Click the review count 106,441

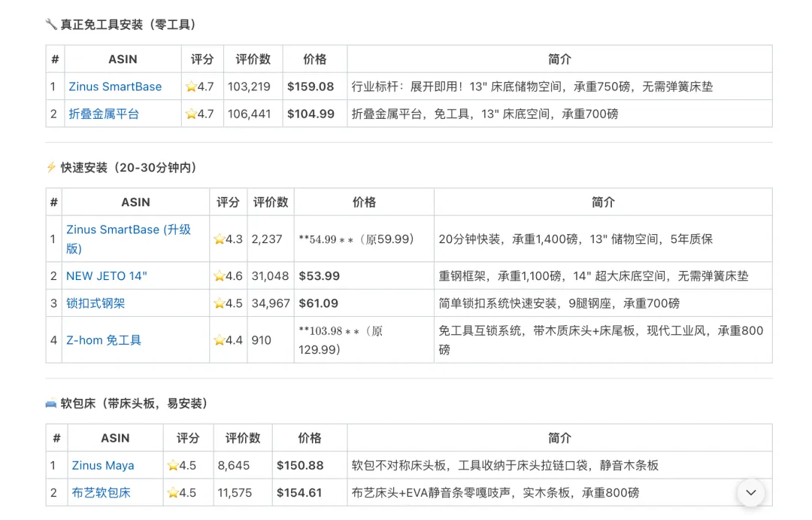tap(249, 114)
